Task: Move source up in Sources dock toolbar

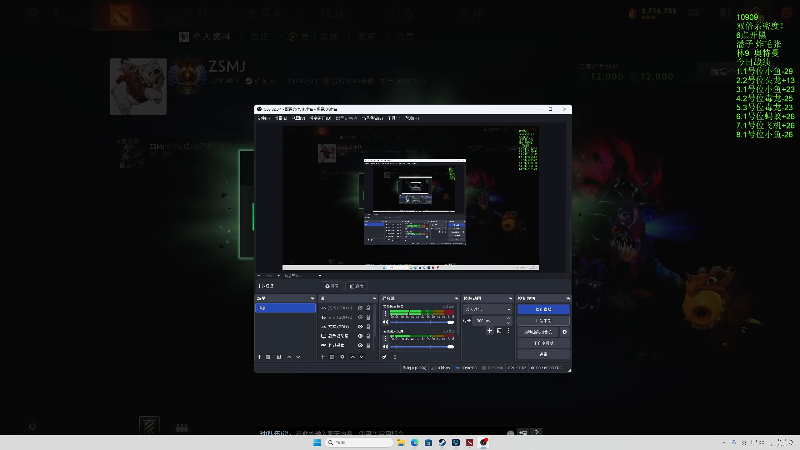Action: (353, 357)
